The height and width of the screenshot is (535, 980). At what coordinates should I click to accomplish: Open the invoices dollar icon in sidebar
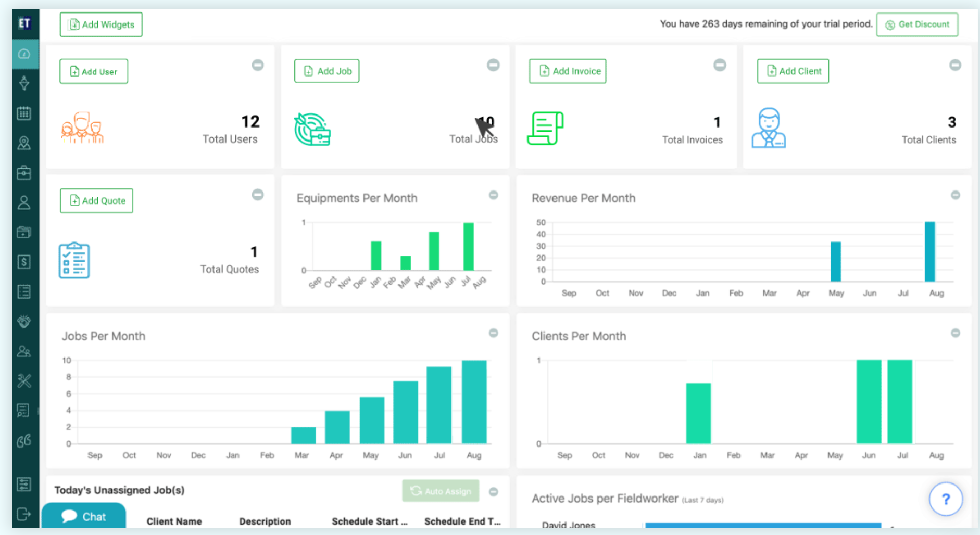pos(24,262)
